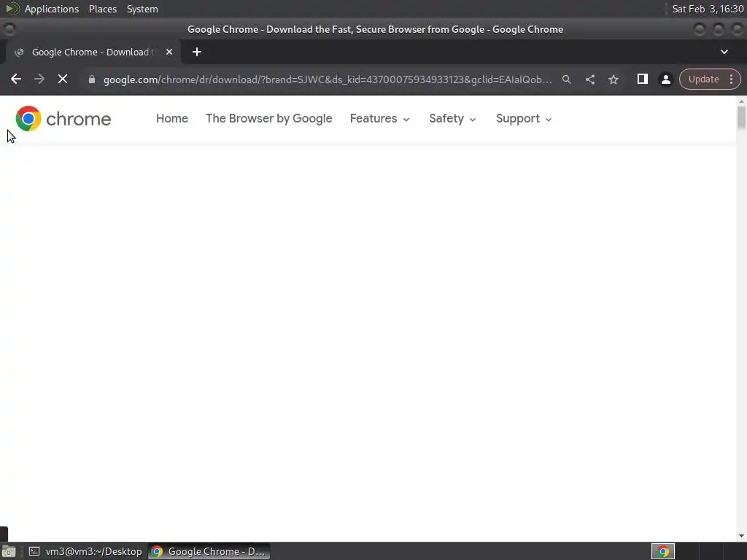
Task: Share this page using share icon
Action: [x=589, y=79]
